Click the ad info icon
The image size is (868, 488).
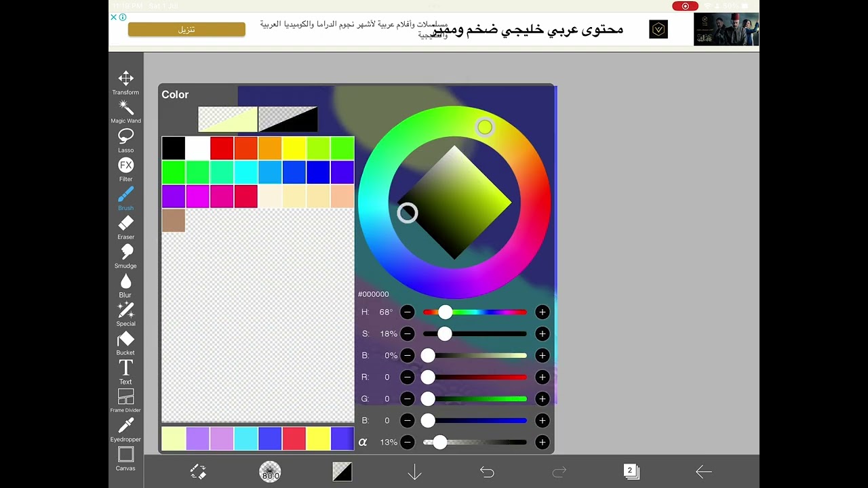(123, 18)
